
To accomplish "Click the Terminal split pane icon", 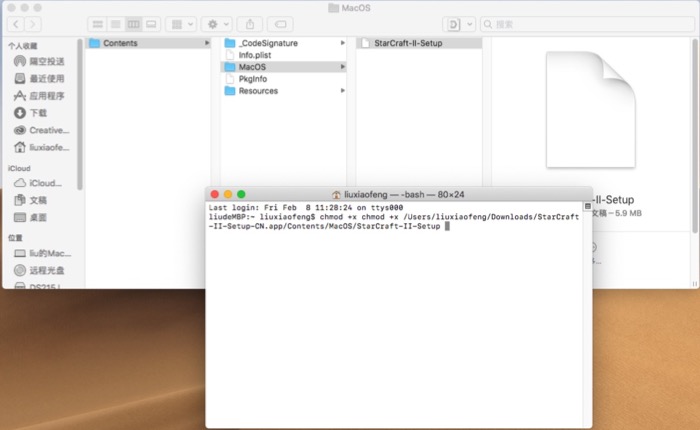I will [x=588, y=206].
